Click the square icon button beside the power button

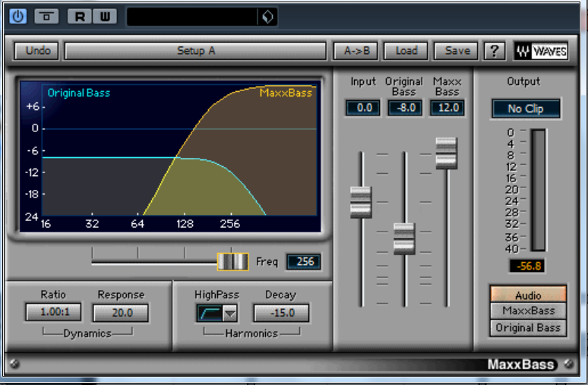coord(46,17)
